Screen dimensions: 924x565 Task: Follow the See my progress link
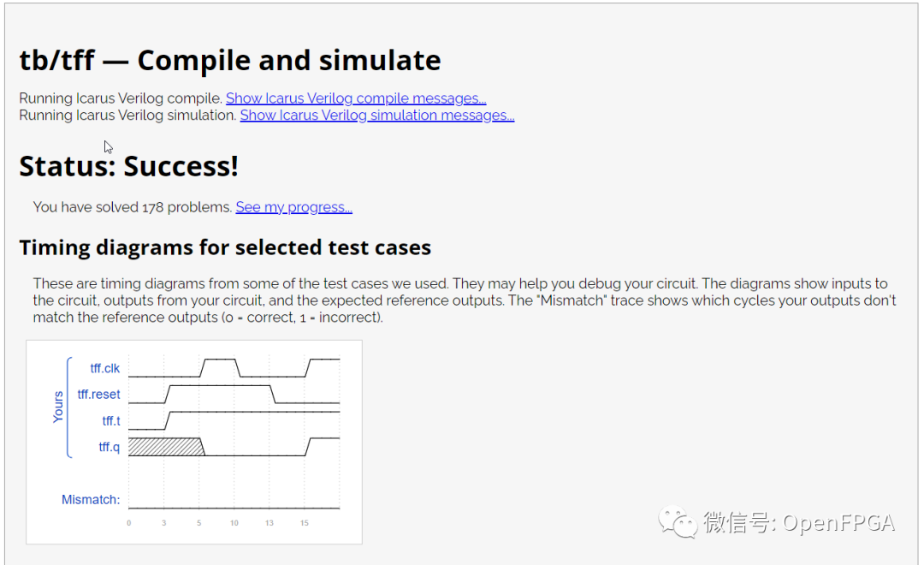(x=293, y=207)
